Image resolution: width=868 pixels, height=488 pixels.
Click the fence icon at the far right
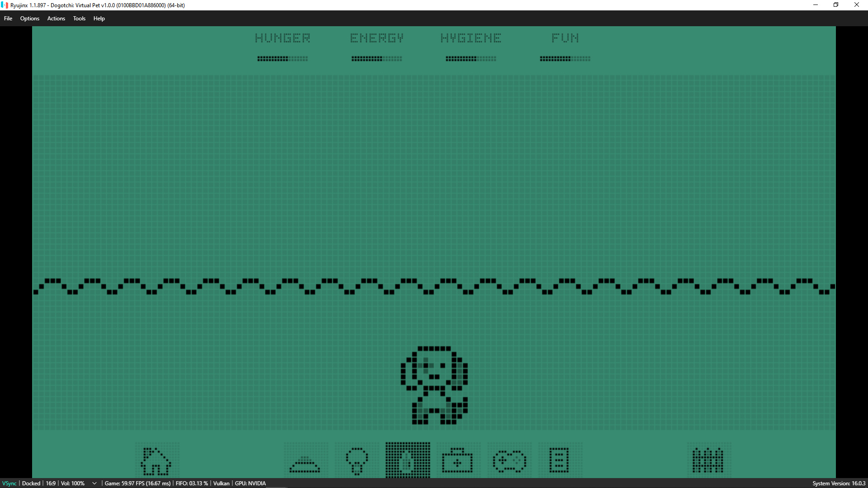709,461
